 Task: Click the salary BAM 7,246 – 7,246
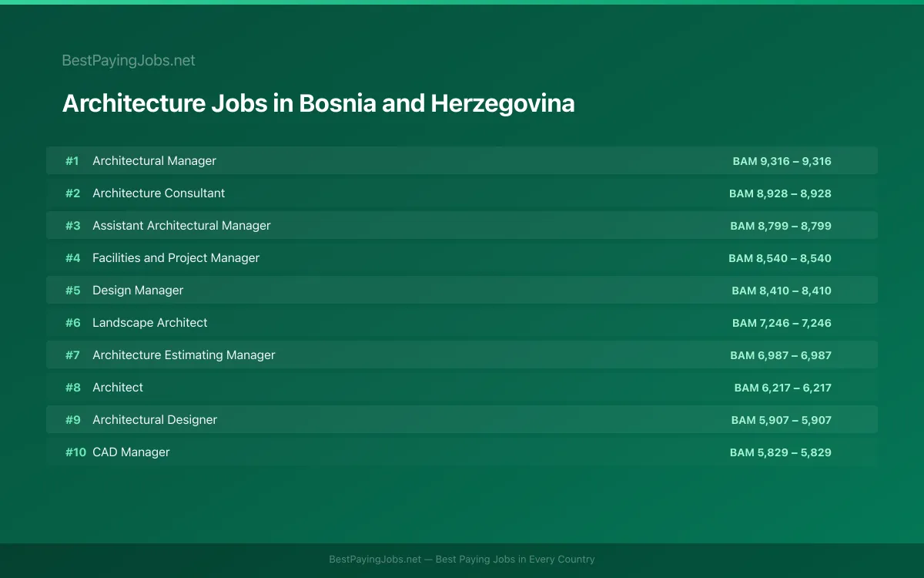pos(782,323)
